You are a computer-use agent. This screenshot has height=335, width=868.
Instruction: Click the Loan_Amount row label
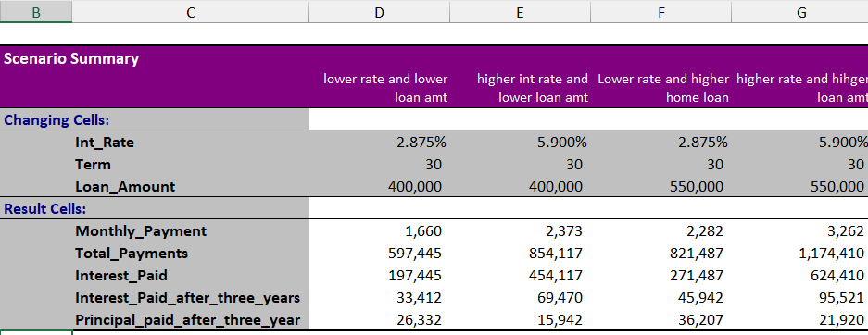(x=125, y=187)
